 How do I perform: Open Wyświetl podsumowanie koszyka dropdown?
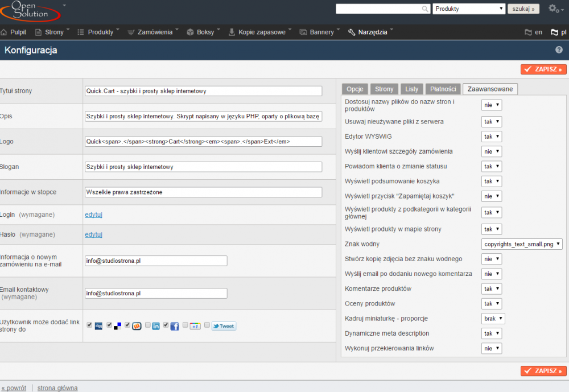tap(492, 181)
